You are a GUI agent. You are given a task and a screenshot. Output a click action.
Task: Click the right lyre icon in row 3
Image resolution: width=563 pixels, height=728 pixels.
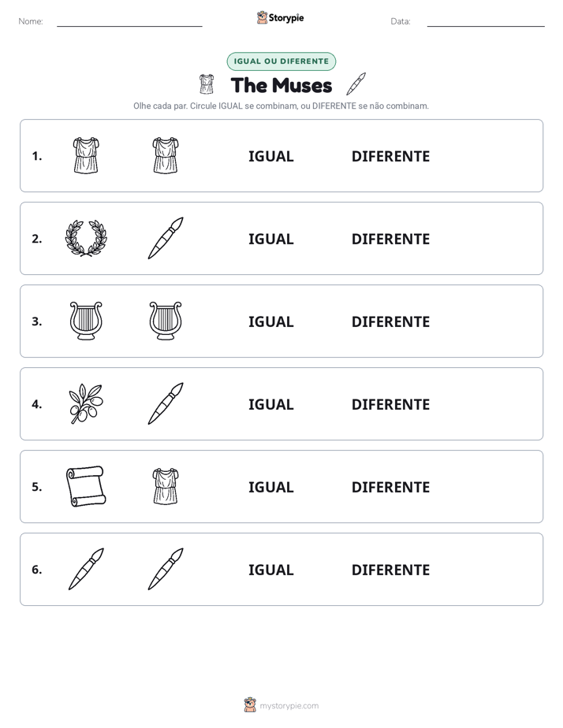(166, 321)
